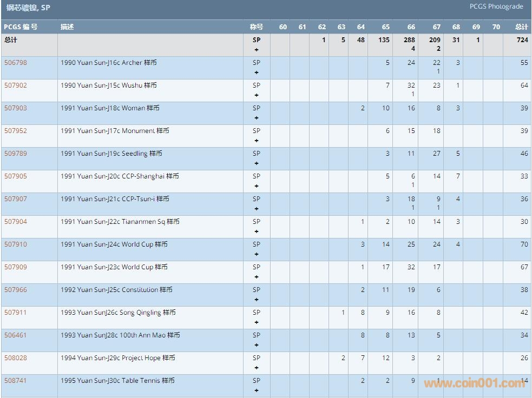The height and width of the screenshot is (398, 532).
Task: Open PCGS number 506461 link
Action: [15, 335]
